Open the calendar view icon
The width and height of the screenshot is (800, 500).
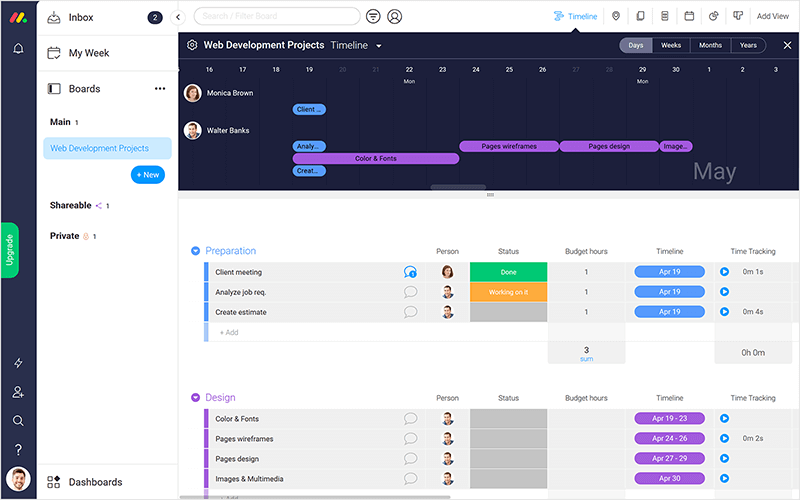(689, 16)
